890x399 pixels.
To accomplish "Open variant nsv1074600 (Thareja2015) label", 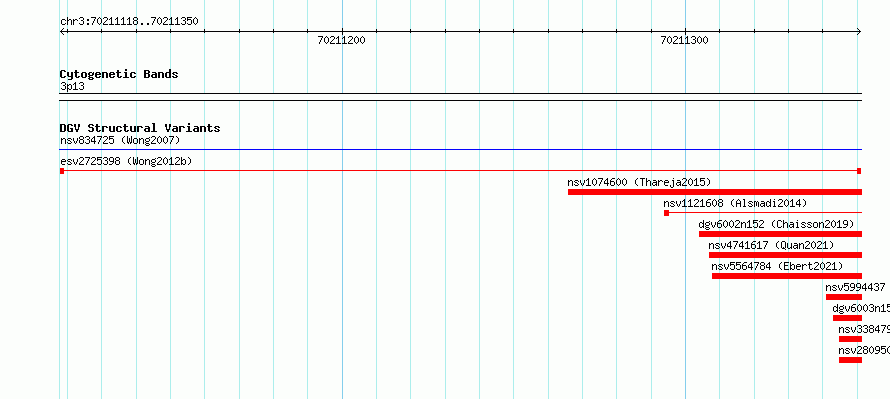I will (639, 182).
